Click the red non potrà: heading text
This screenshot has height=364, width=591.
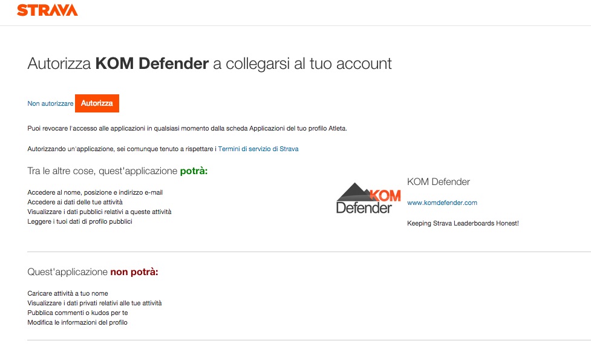[x=134, y=272]
